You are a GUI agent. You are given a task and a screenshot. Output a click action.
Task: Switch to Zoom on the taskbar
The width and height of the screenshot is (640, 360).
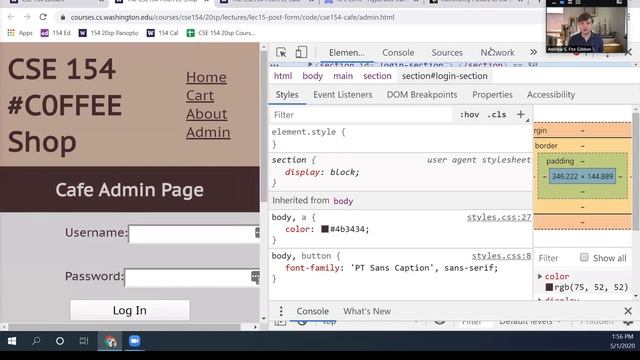point(134,341)
